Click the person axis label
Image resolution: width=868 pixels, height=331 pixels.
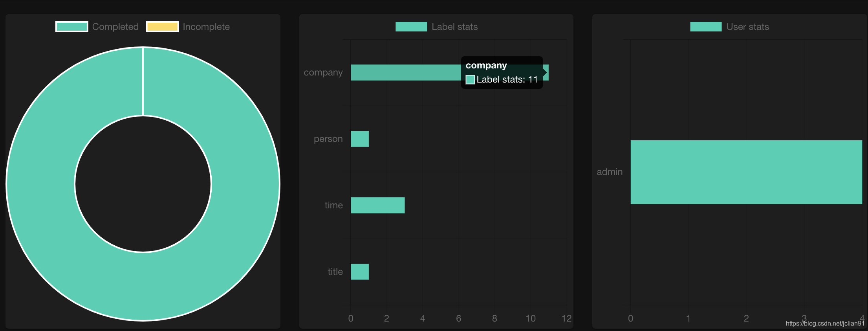click(x=328, y=139)
